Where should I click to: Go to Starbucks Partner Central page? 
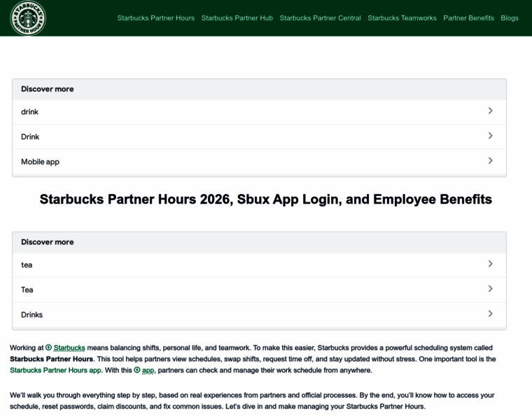click(x=320, y=18)
